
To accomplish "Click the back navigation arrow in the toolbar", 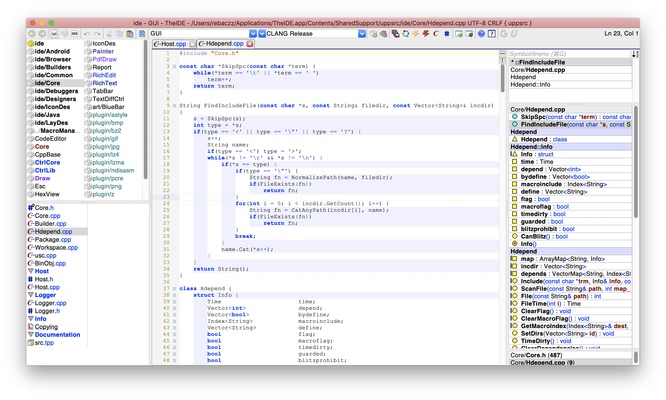I will pyautogui.click(x=32, y=34).
